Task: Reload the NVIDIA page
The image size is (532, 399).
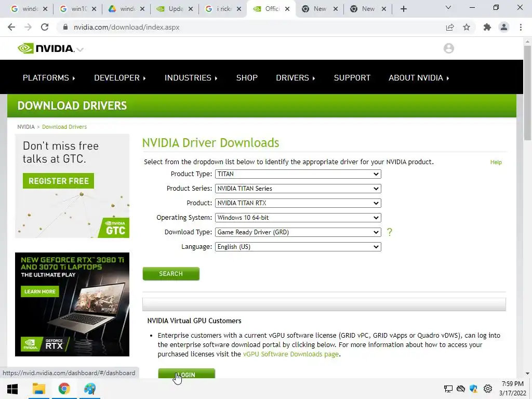Action: click(x=45, y=27)
